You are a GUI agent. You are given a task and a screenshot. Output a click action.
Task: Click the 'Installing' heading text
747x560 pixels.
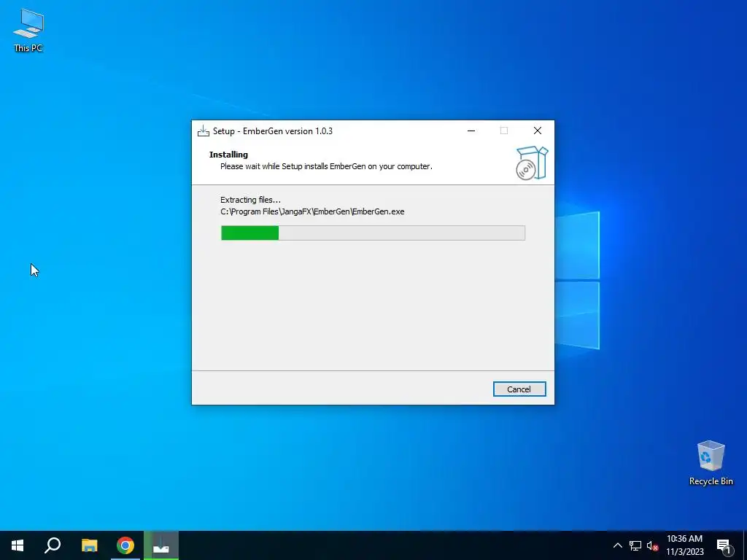[x=228, y=155]
